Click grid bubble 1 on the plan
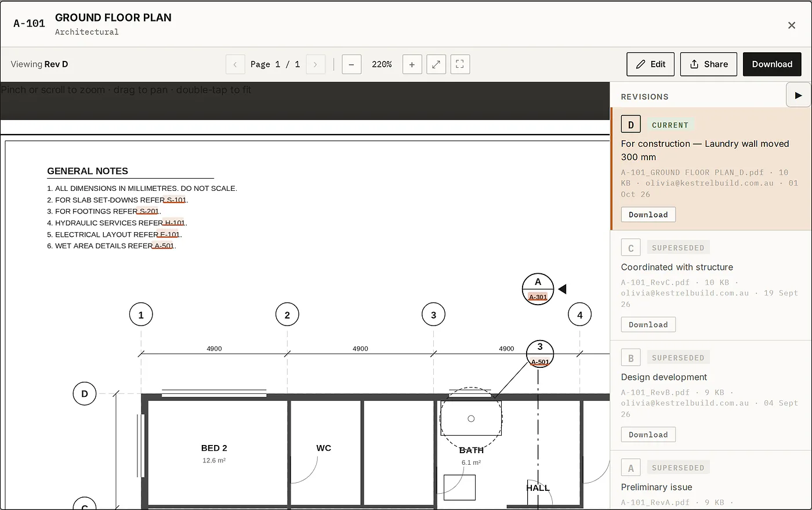The height and width of the screenshot is (510, 812). tap(141, 315)
